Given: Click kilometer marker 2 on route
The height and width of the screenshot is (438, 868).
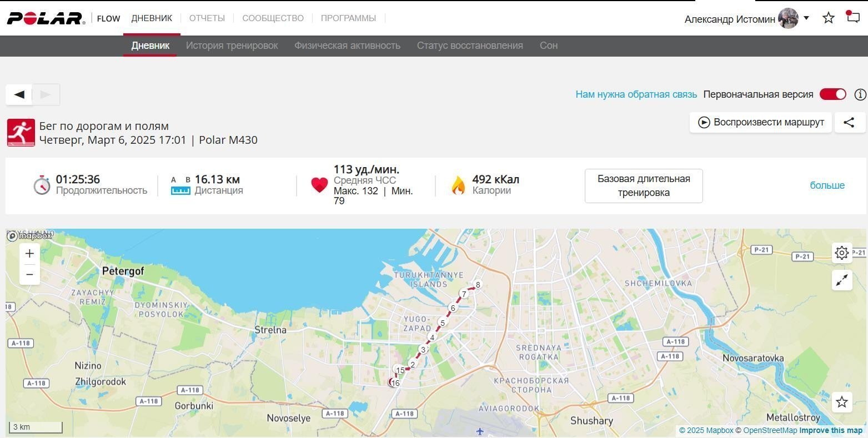Looking at the screenshot, I should [412, 365].
